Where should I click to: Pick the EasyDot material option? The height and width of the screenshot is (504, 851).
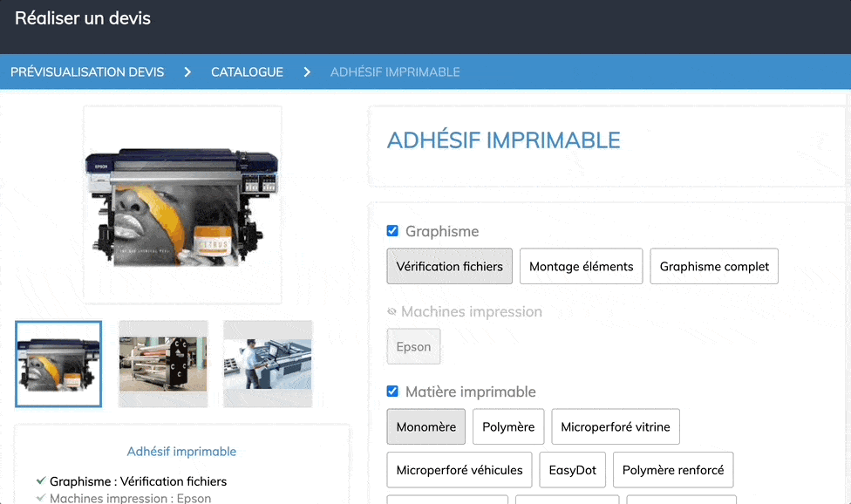pyautogui.click(x=572, y=470)
